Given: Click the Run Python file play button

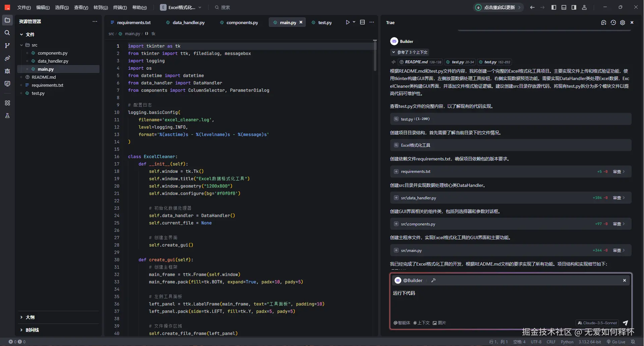Looking at the screenshot, I should 348,22.
